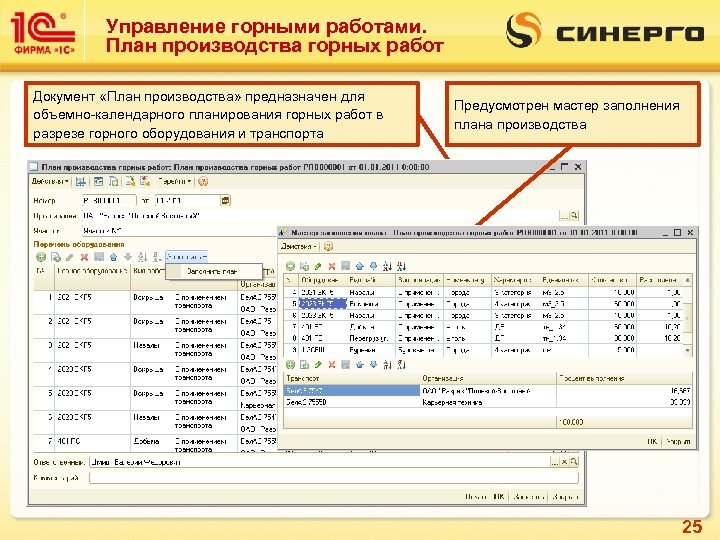
Task: Click Записать button in plan document window
Action: click(529, 497)
